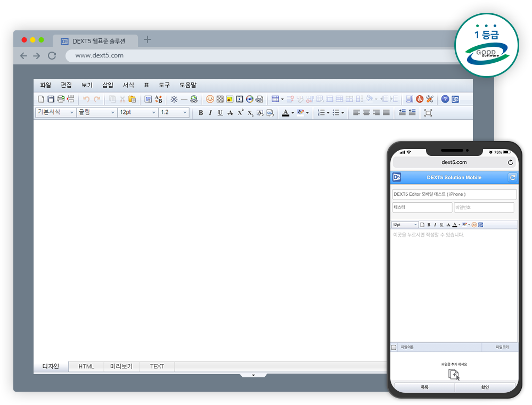Open the 굴림 font family dropdown

point(97,112)
